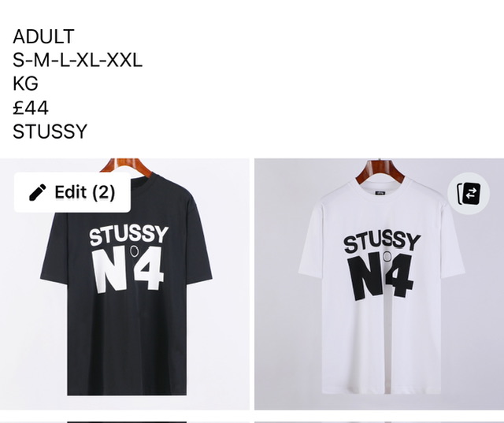Select the ADULT text line
The image size is (504, 423).
click(x=44, y=37)
